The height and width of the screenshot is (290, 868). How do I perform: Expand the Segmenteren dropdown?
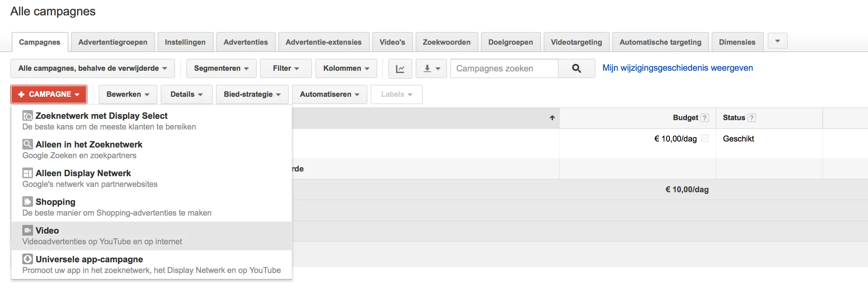(x=221, y=68)
